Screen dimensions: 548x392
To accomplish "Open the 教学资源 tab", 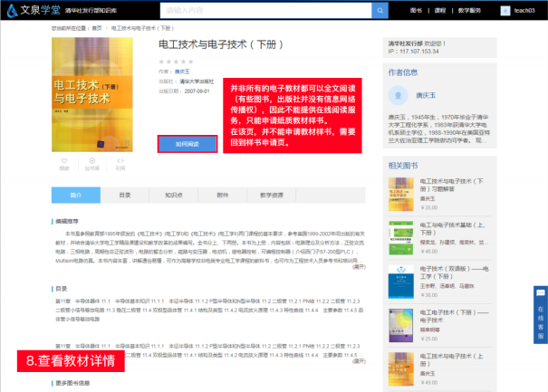I will 272,195.
